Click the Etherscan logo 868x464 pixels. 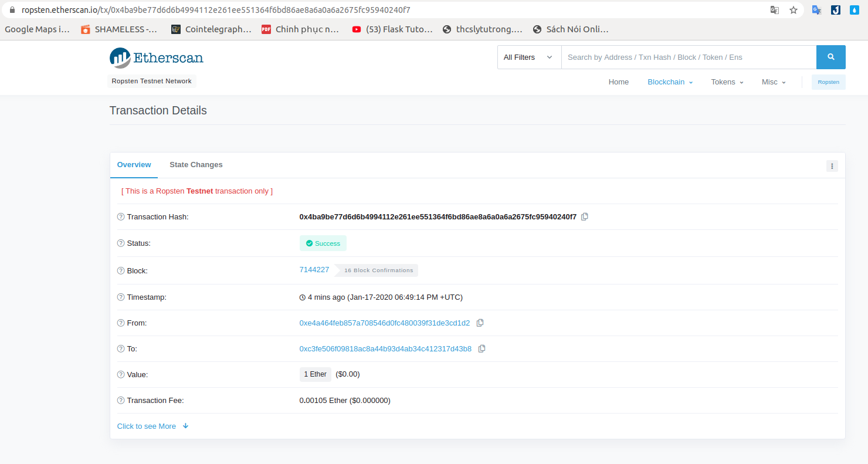[157, 57]
